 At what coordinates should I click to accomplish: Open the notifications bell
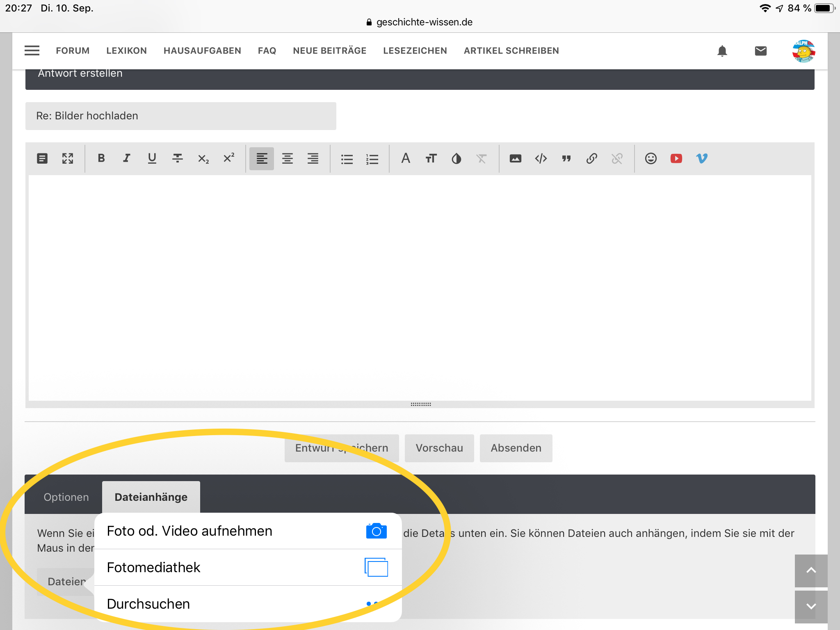pyautogui.click(x=722, y=51)
